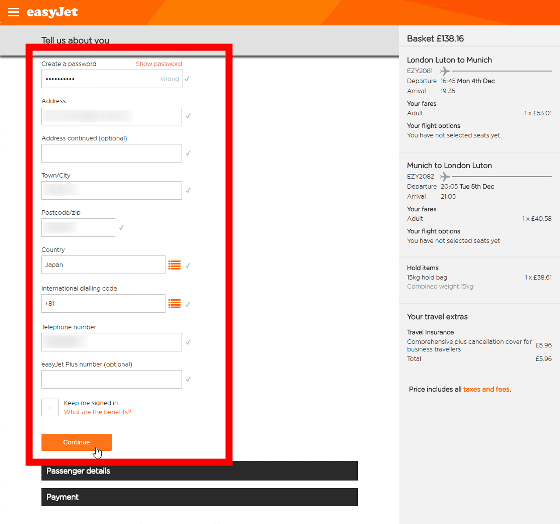560x524 pixels.
Task: Click the Continue button
Action: click(76, 442)
